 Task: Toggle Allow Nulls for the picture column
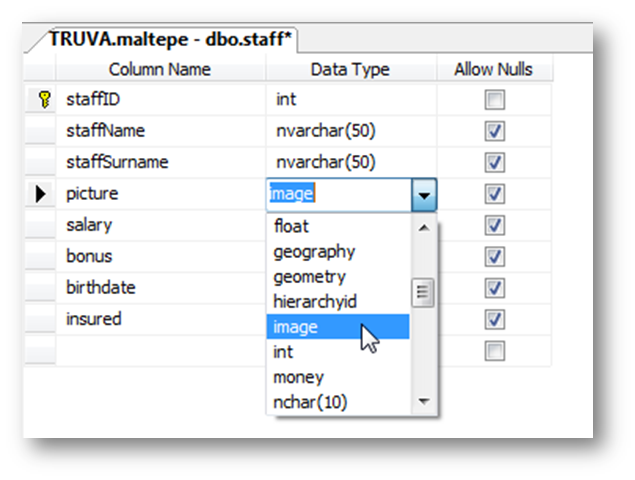pyautogui.click(x=494, y=194)
